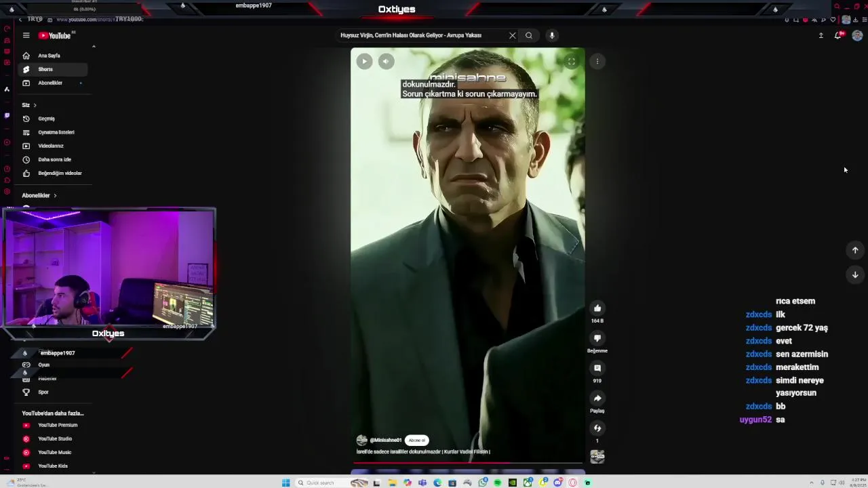Go to previous Short with up arrow
Image resolution: width=868 pixels, height=488 pixels.
(855, 250)
